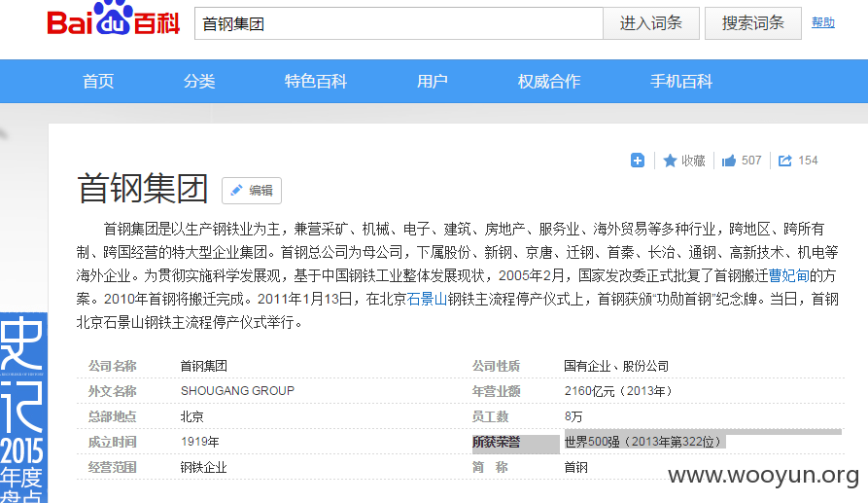
Task: Click the 年营业额 field label
Action: [x=496, y=391]
